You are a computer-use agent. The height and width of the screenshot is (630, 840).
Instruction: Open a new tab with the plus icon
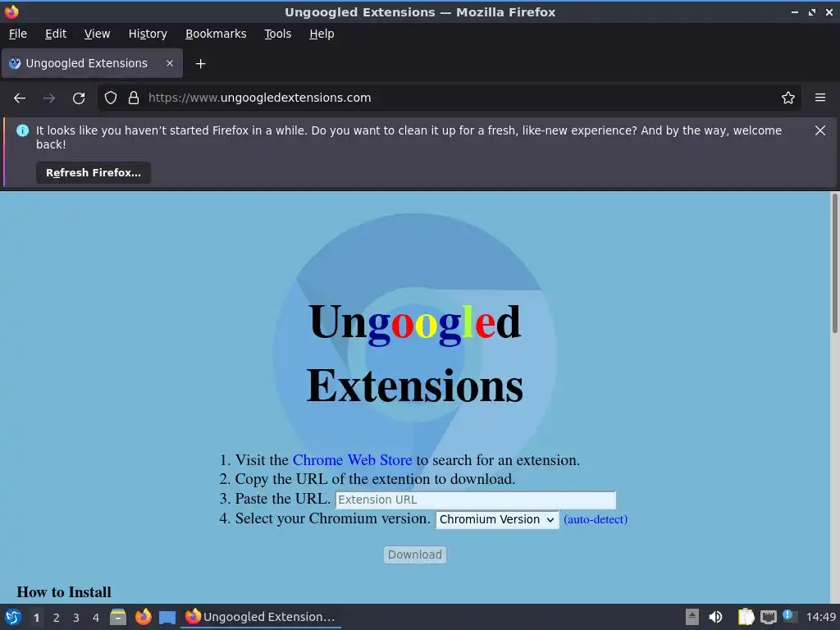pos(200,64)
